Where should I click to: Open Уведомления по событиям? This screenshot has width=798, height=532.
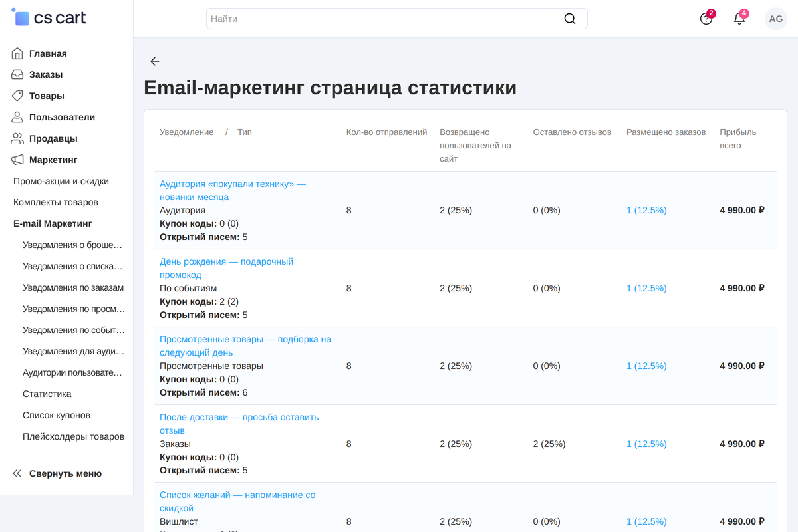pos(74,330)
